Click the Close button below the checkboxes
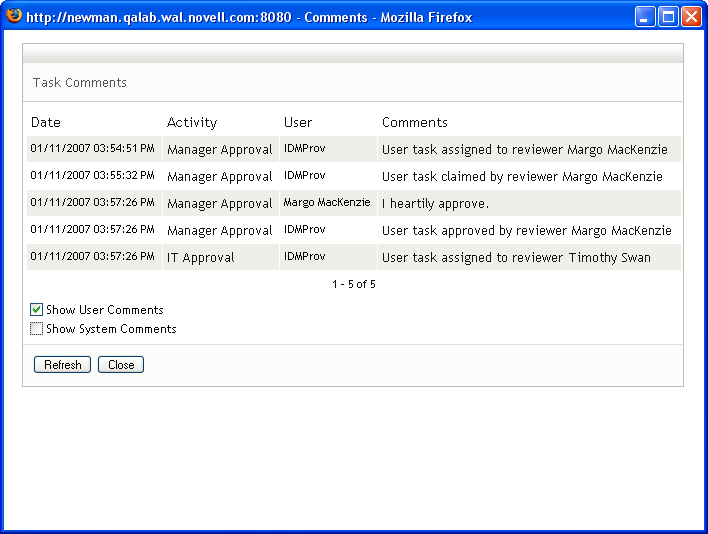 pos(121,365)
